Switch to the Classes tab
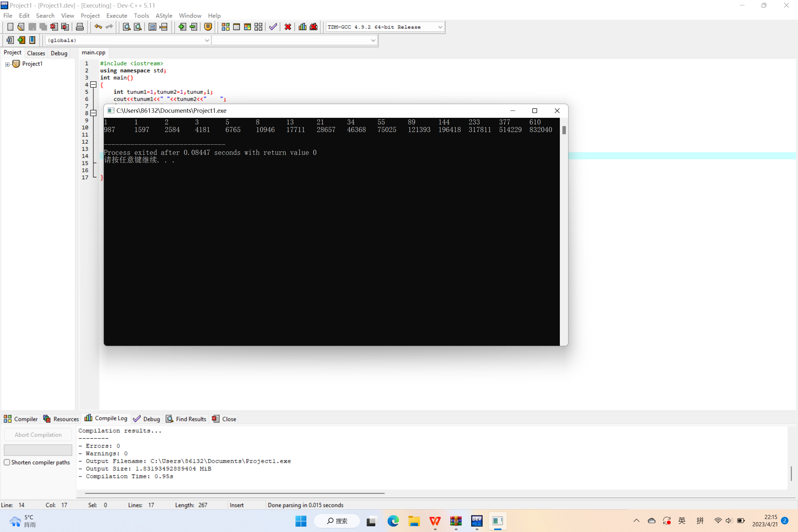Screen dimensions: 798x532 (x=36, y=53)
